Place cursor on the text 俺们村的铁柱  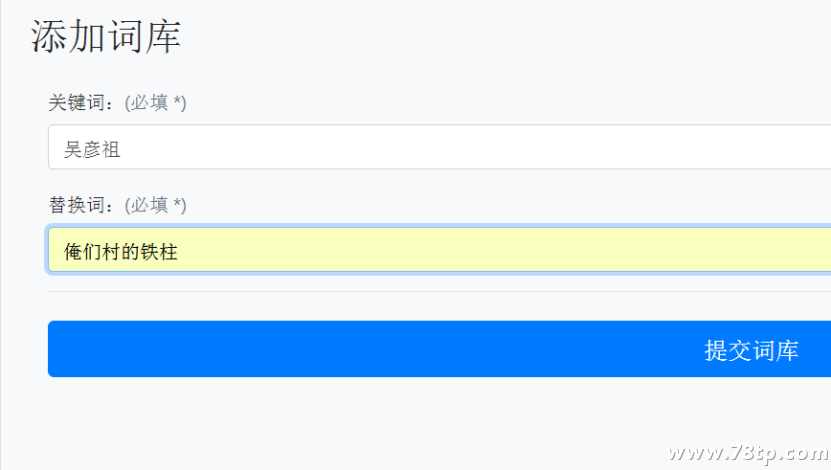[121, 252]
